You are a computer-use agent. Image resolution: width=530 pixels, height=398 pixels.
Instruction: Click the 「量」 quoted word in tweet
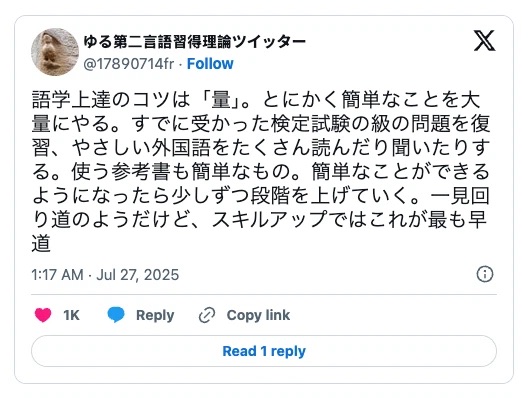tap(221, 100)
